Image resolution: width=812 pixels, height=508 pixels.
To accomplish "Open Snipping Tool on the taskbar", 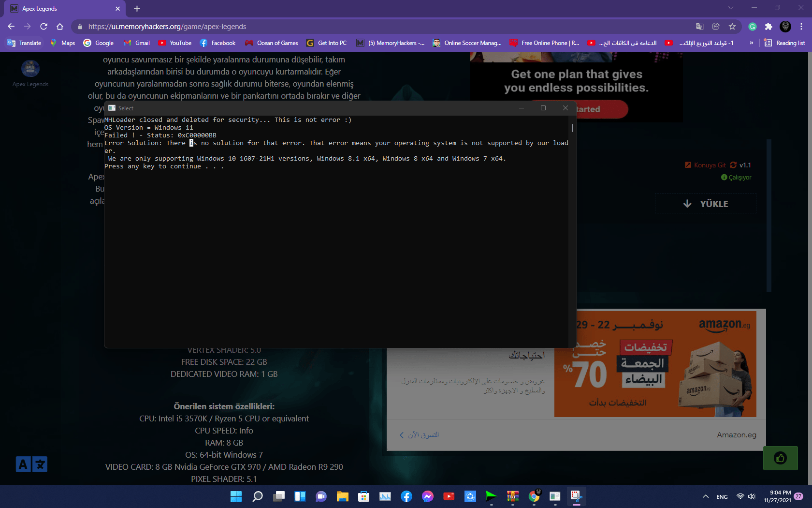I will click(577, 496).
